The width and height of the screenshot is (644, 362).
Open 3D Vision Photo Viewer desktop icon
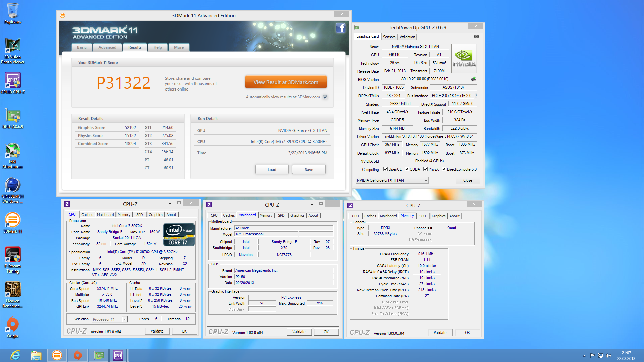pyautogui.click(x=13, y=50)
